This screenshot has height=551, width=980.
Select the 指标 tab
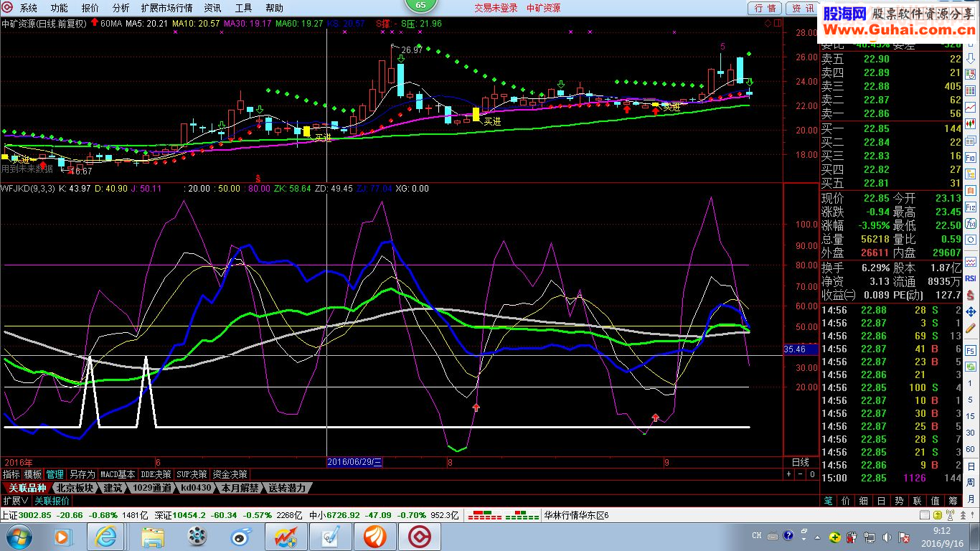11,474
